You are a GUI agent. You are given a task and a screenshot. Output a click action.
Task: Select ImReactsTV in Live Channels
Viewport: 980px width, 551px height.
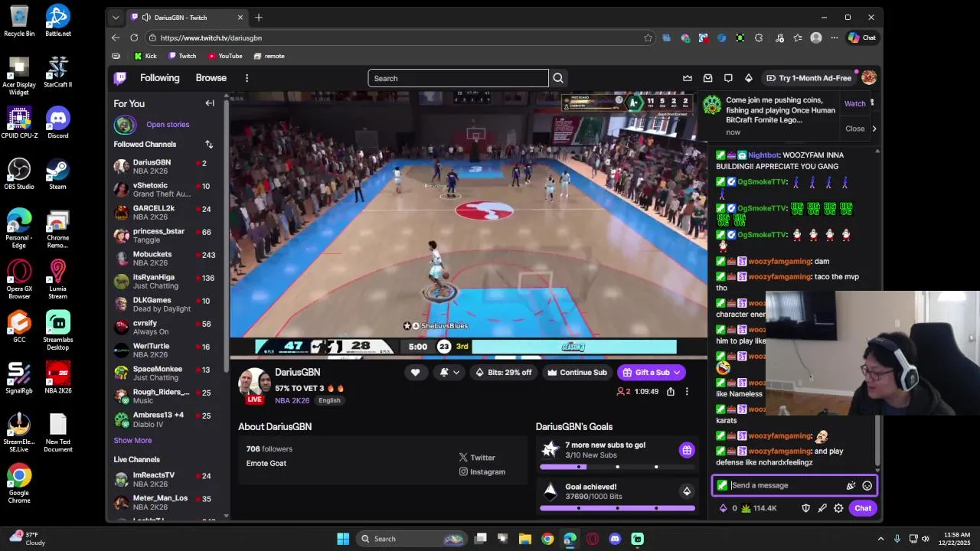(x=165, y=480)
